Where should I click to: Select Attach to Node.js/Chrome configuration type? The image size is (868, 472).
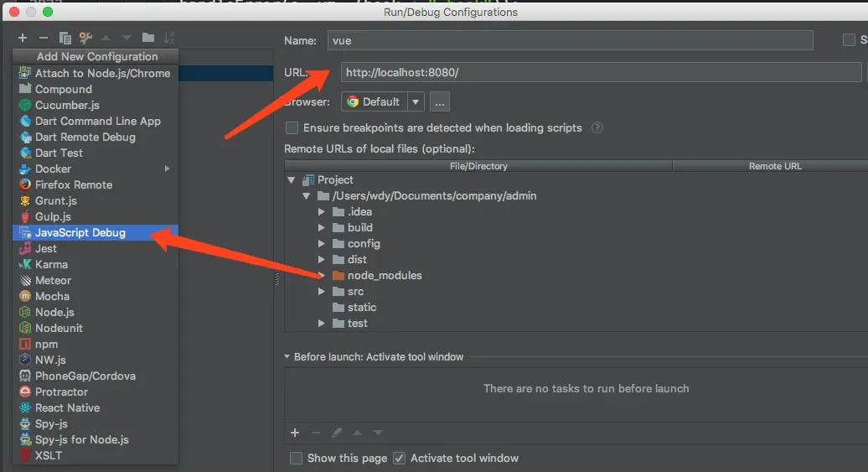tap(96, 73)
